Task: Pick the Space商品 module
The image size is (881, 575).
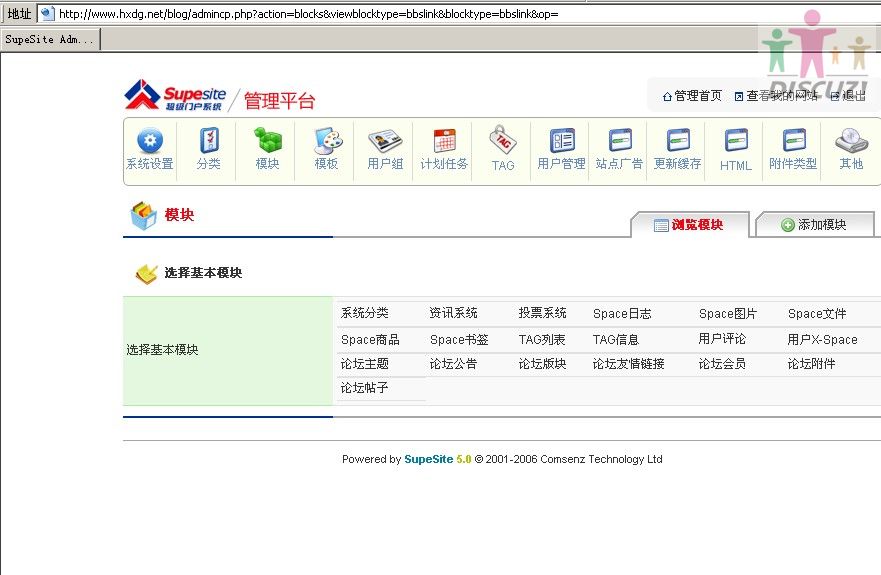Action: pos(370,339)
